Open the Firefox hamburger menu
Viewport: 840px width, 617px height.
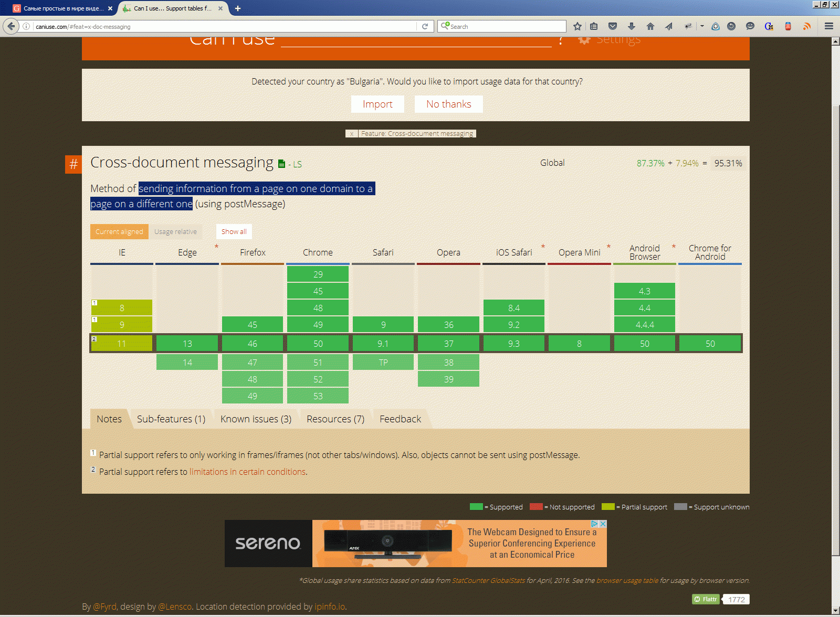(829, 26)
